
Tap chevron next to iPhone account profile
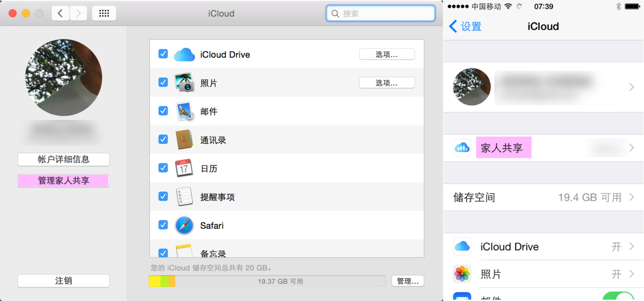pos(632,87)
